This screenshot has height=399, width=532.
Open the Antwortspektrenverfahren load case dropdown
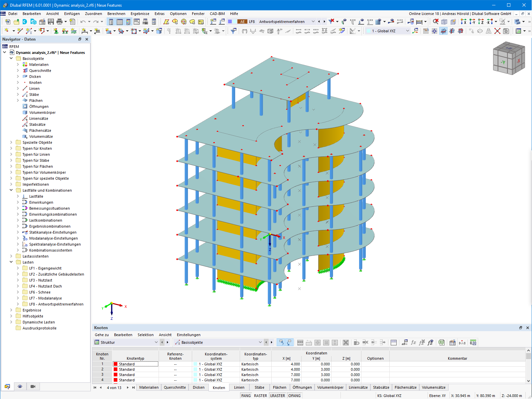[x=313, y=21]
